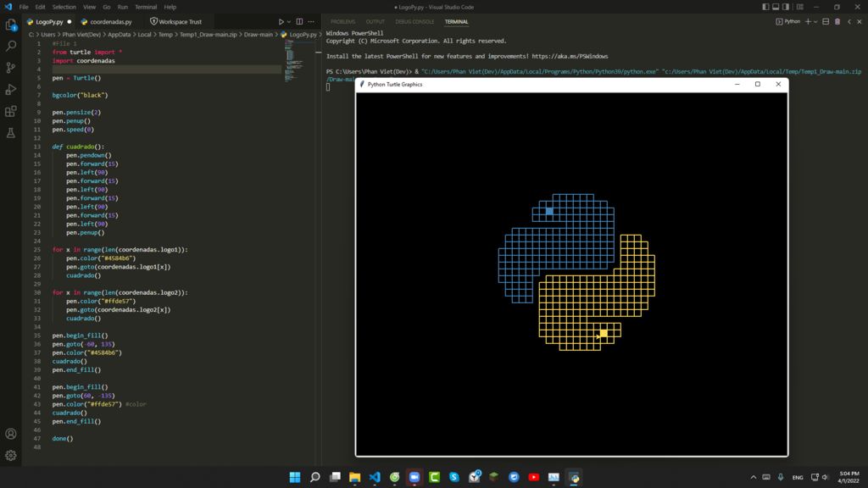Open the Explorer view in activity bar
The width and height of the screenshot is (868, 488).
coord(10,25)
